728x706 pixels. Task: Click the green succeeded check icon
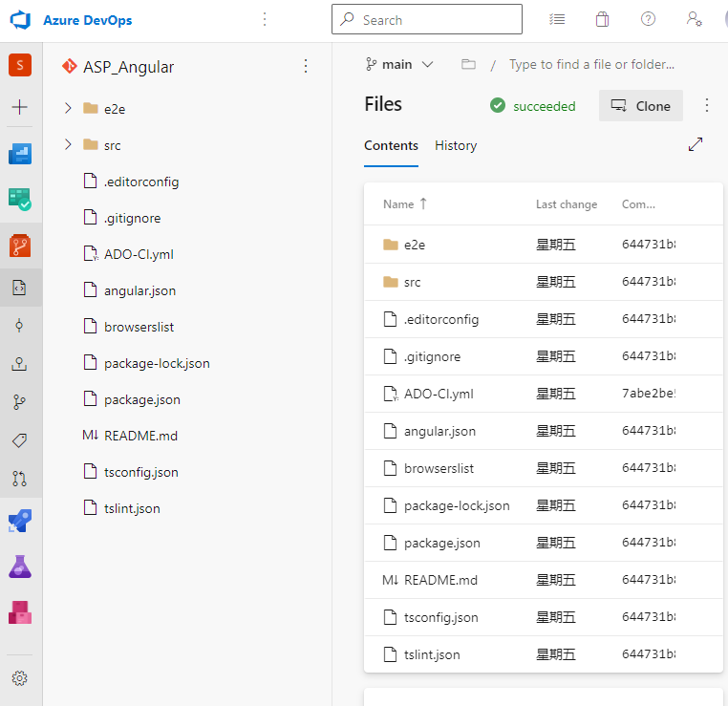click(x=498, y=105)
